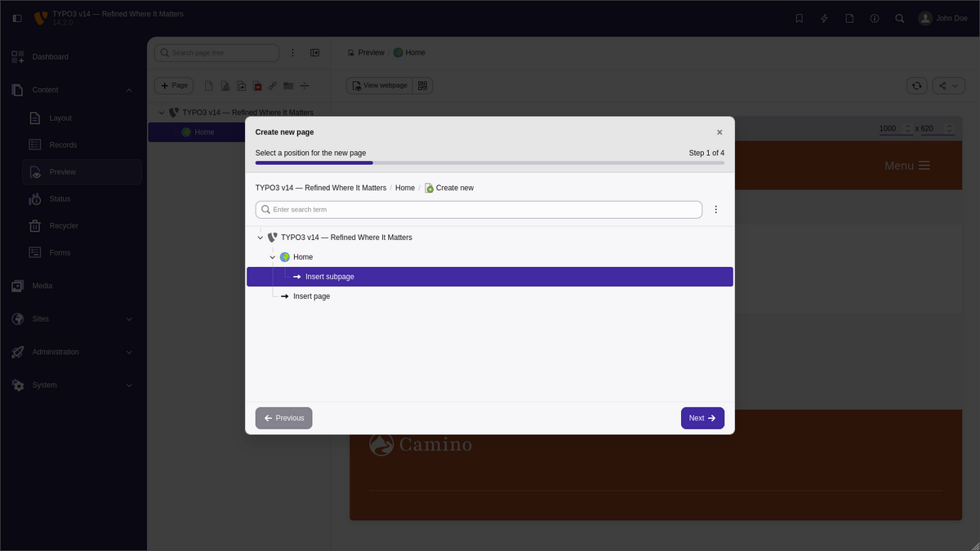Toggle the page tree panel visibility icon
The width and height of the screenshot is (980, 551).
click(315, 53)
